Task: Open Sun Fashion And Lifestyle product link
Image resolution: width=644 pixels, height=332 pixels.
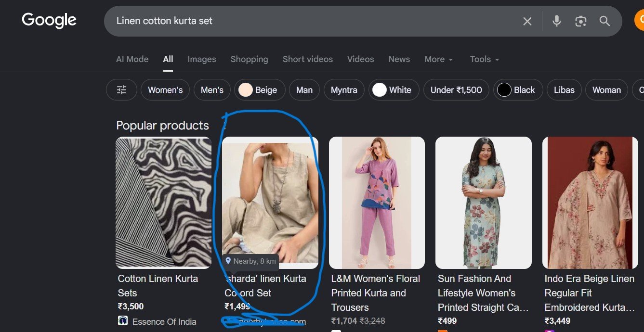Action: click(484, 293)
